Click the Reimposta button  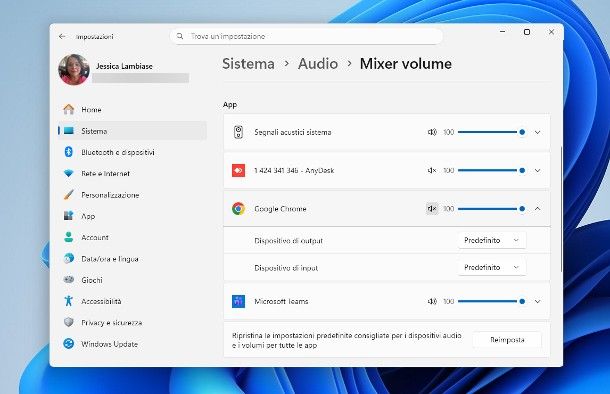507,340
